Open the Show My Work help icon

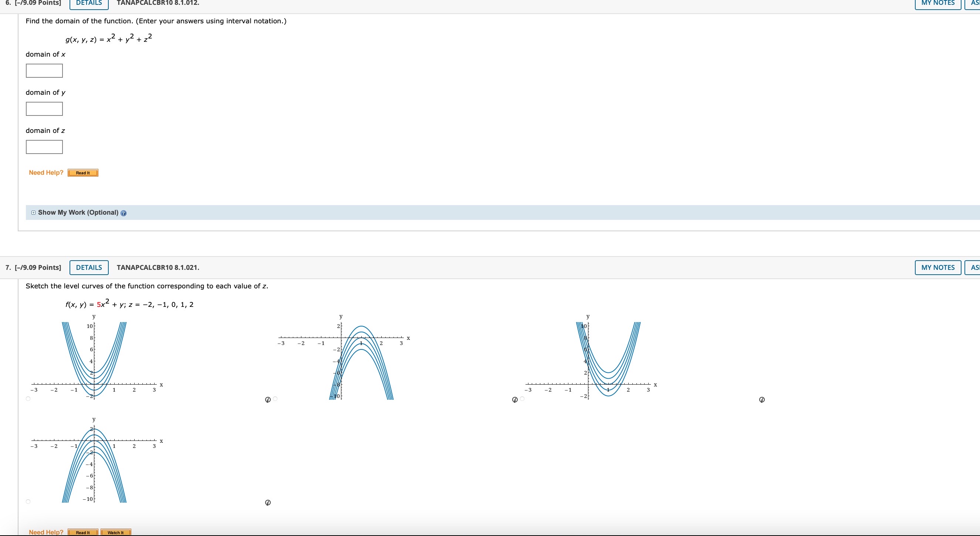coord(124,213)
